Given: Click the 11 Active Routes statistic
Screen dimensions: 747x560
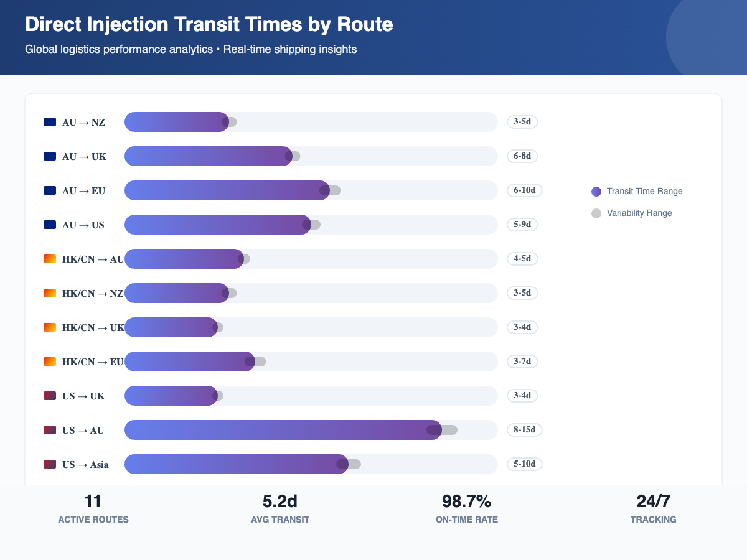Looking at the screenshot, I should pos(93,508).
